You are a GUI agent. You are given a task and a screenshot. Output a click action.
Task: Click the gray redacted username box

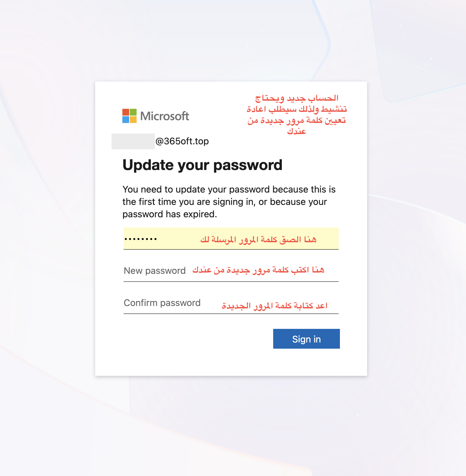coord(133,141)
